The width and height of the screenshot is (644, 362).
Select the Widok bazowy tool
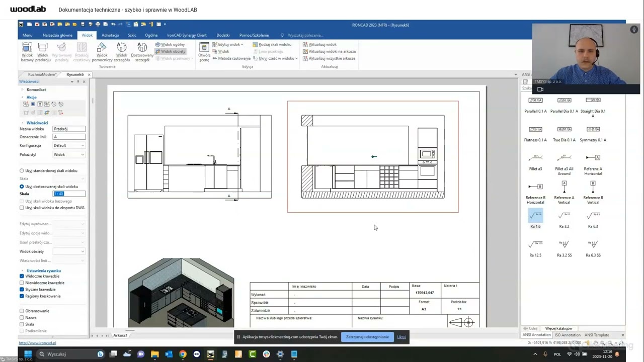coord(27,52)
